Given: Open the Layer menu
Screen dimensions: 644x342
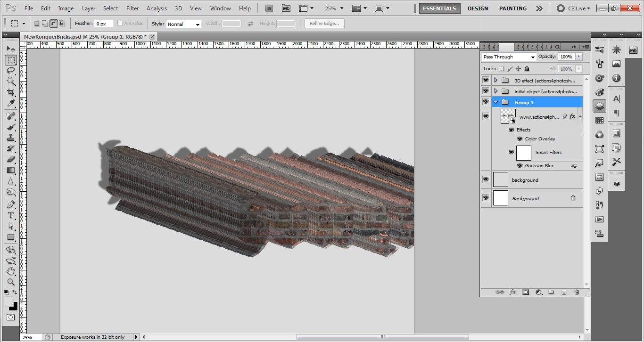Looking at the screenshot, I should pos(89,8).
